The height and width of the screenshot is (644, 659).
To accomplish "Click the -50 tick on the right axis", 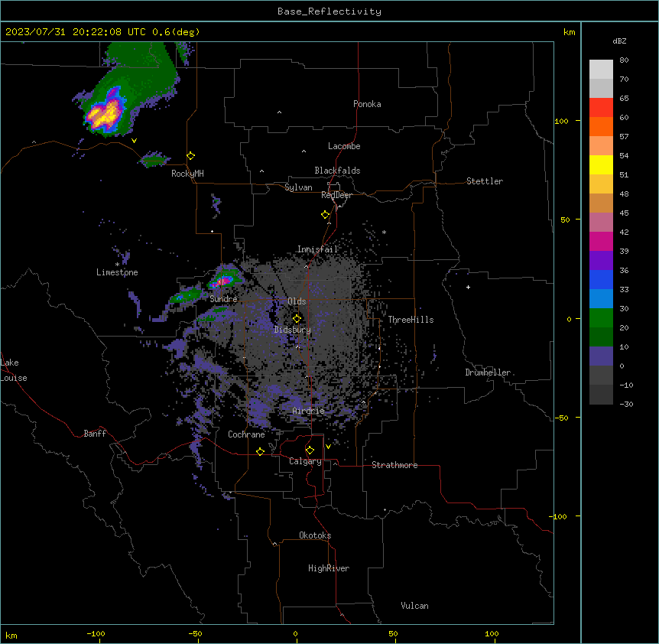I will point(561,418).
